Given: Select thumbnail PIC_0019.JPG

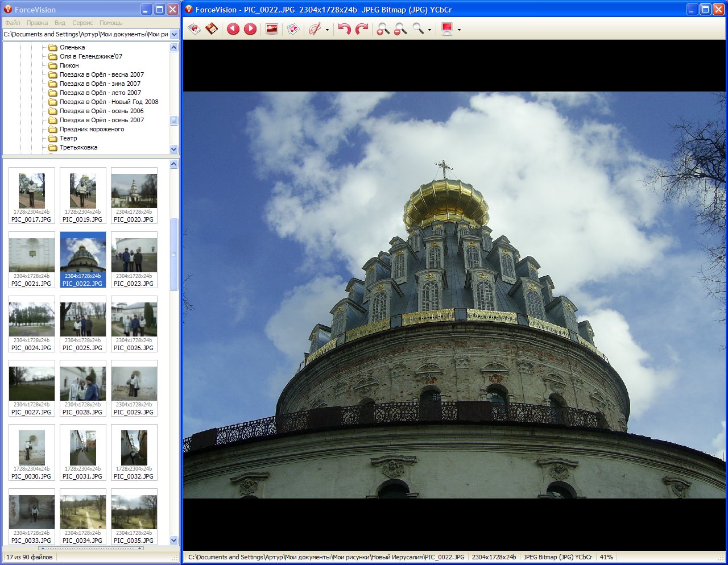Looking at the screenshot, I should pos(83,196).
